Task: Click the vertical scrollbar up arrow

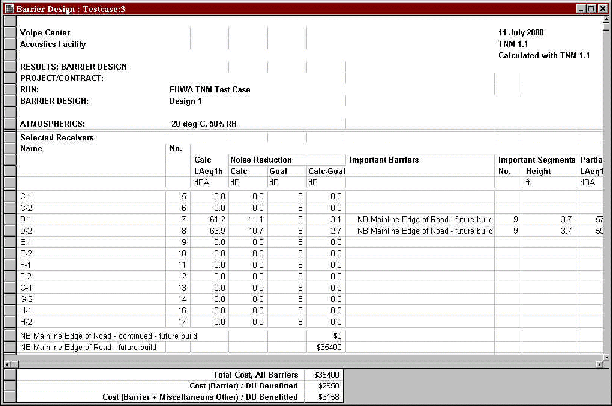Action: tap(605, 19)
